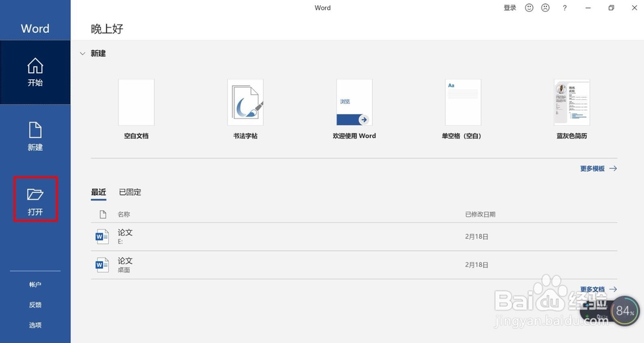
Task: Choose the 书法字帖 calligraphy template
Action: [x=245, y=109]
